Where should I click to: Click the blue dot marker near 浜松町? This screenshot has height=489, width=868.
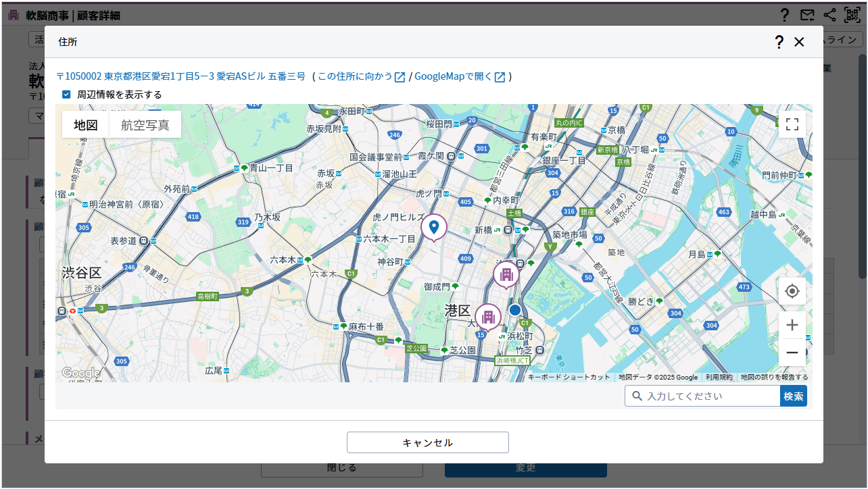click(515, 310)
